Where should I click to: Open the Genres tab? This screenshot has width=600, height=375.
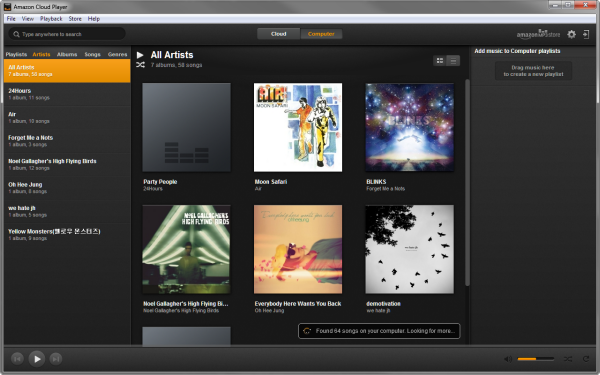117,54
